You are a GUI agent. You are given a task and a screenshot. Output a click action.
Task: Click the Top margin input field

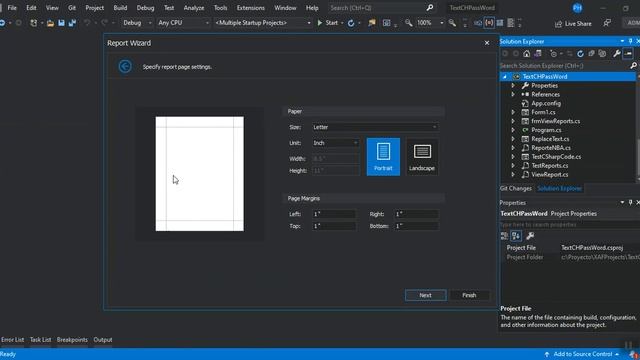pyautogui.click(x=334, y=226)
